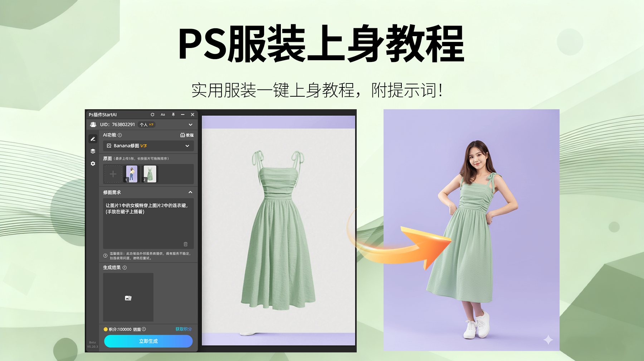This screenshot has height=361, width=644.
Task: Select the edit tool in the left sidebar
Action: [93, 139]
